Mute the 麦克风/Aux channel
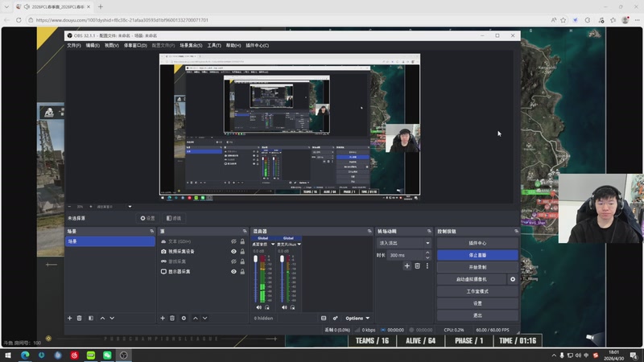The width and height of the screenshot is (644, 362). [284, 307]
